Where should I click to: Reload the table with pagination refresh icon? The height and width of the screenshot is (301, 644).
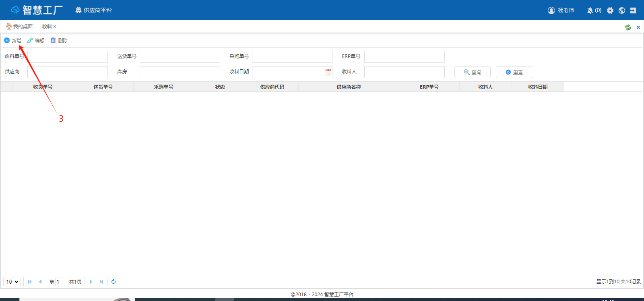click(x=114, y=282)
